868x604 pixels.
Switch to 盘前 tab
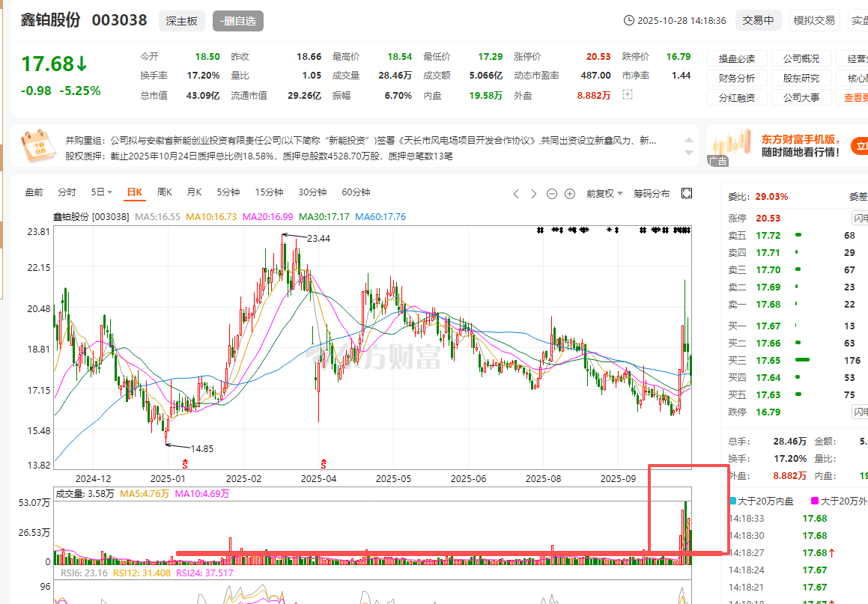click(x=34, y=192)
